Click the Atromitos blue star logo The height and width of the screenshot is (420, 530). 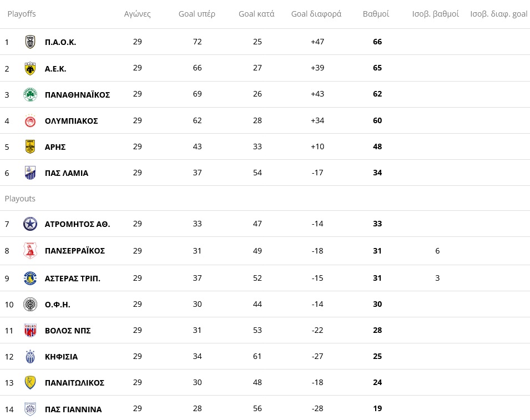click(x=30, y=224)
